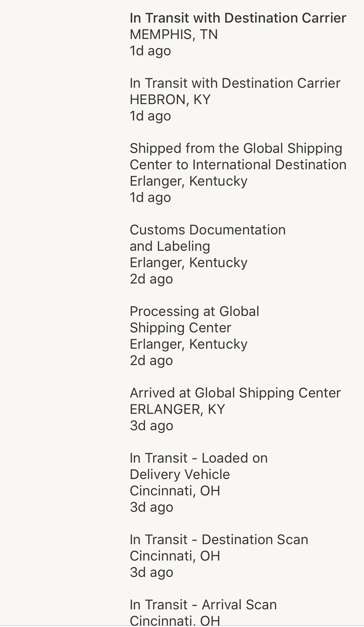364x627 pixels.
Task: Open the In Transit - Arrival Scan event
Action: (203, 605)
